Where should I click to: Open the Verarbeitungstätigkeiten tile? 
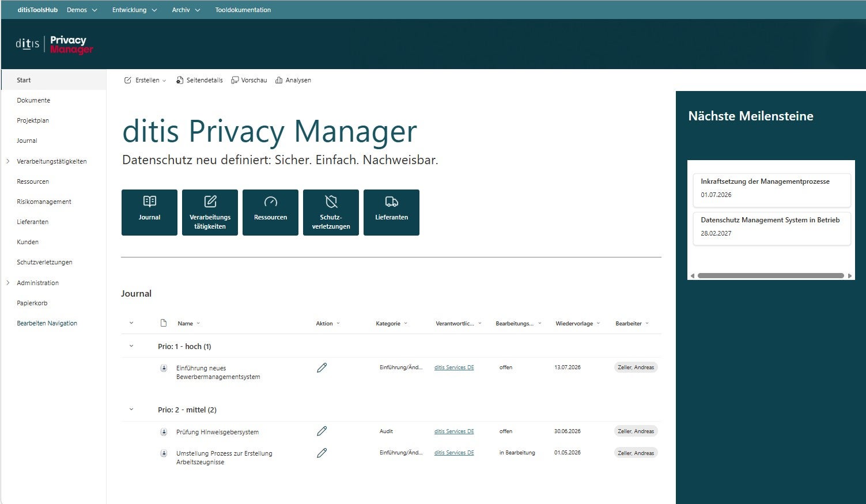click(x=210, y=213)
